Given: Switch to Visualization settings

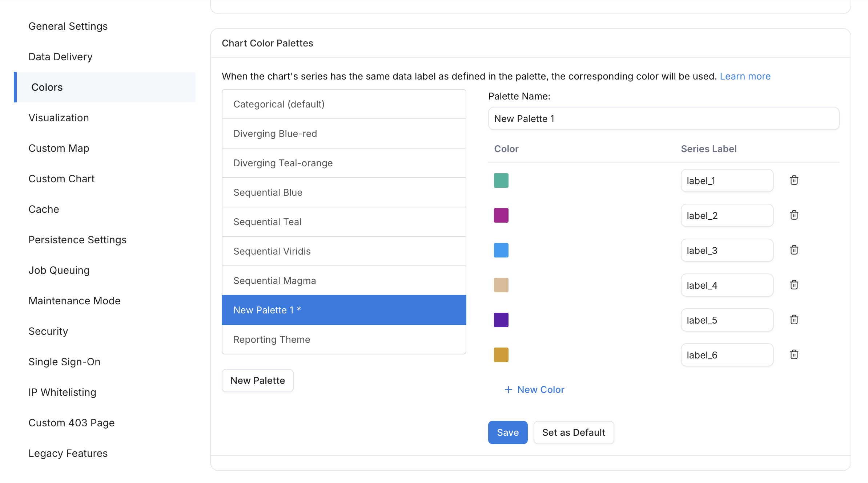Looking at the screenshot, I should [59, 118].
